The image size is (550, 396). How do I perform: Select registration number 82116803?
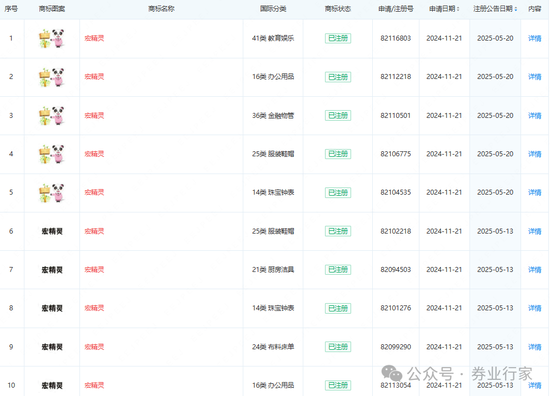[396, 38]
